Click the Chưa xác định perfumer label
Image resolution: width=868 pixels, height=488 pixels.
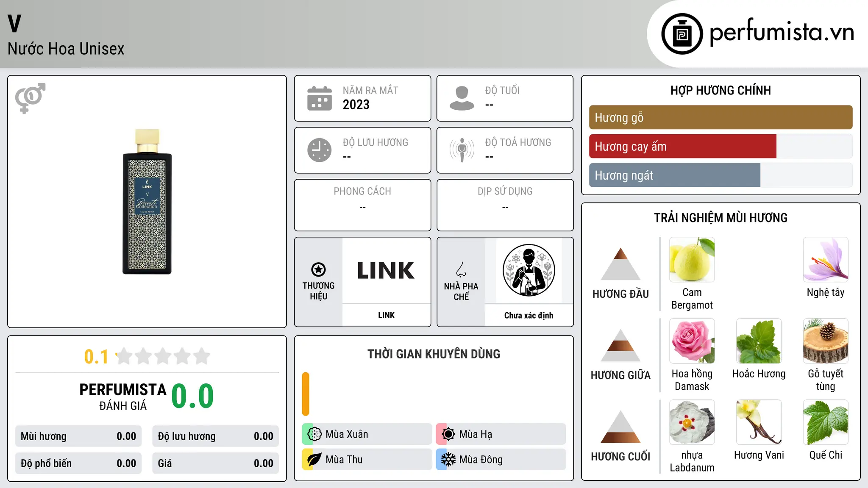(529, 315)
